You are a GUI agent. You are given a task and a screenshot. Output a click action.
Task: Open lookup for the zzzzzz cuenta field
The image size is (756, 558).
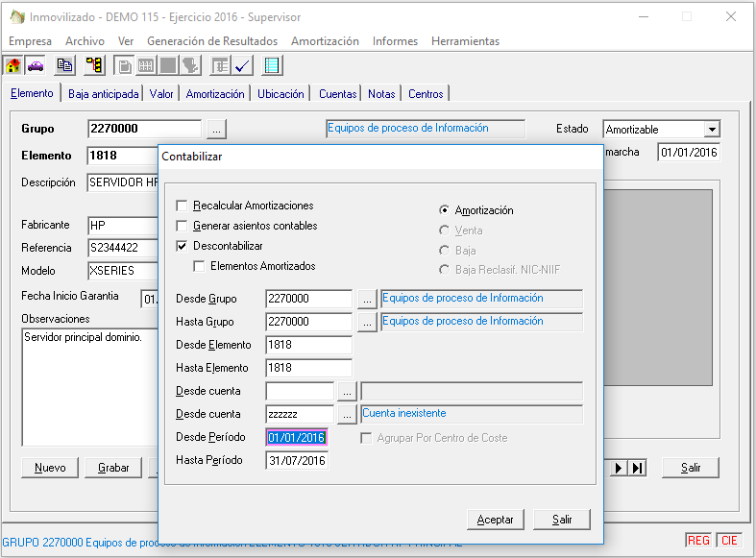(347, 414)
